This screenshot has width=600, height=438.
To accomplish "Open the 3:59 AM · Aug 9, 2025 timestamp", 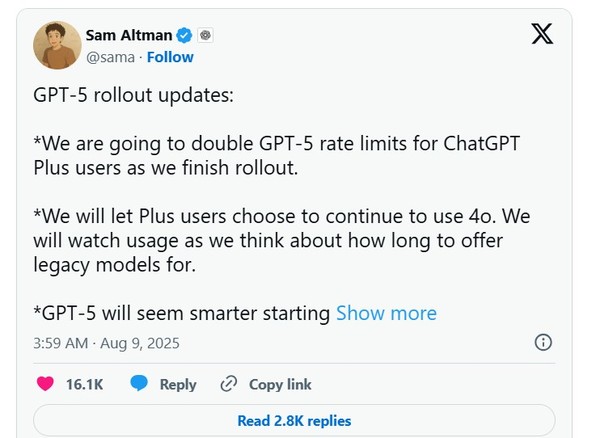I will [x=105, y=342].
